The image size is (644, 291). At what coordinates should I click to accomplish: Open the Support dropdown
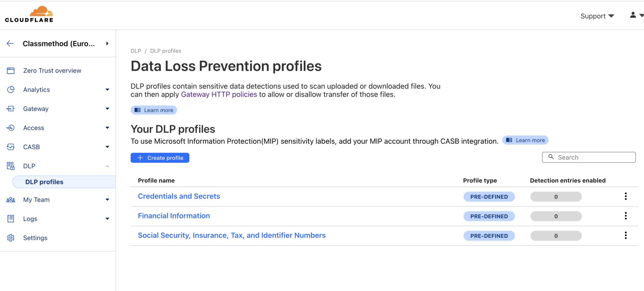(597, 16)
